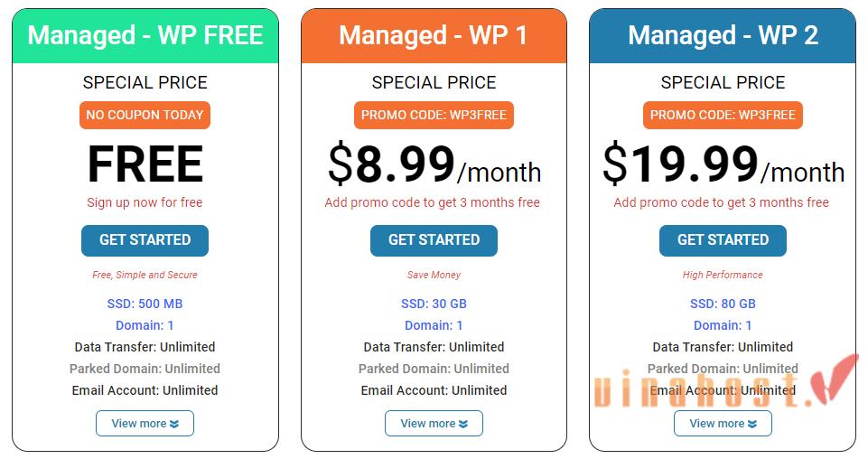Select the Managed - WP 2 header
This screenshot has width=868, height=459.
pos(723,35)
